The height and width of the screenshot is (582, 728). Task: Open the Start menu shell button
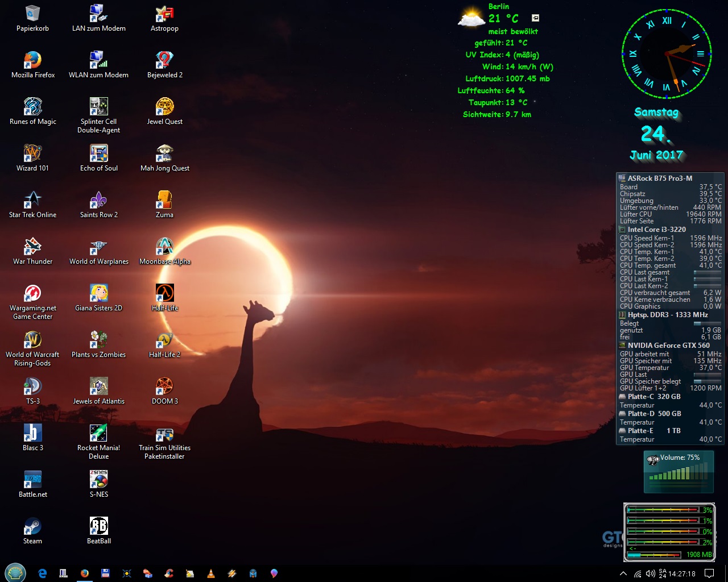pyautogui.click(x=15, y=573)
